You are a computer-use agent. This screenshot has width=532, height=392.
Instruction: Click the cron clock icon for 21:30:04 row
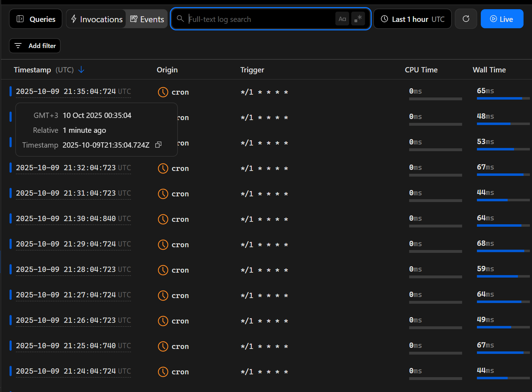coord(163,219)
